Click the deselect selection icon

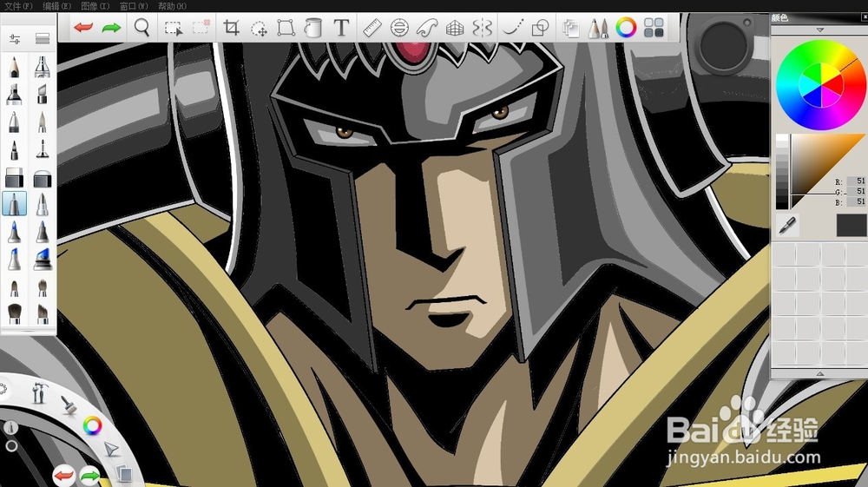pyautogui.click(x=201, y=27)
